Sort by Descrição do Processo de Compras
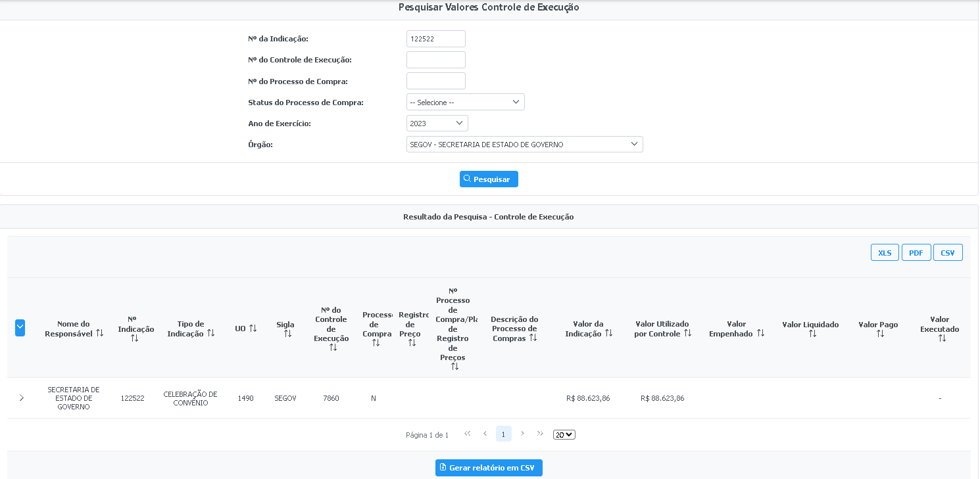The height and width of the screenshot is (479, 980). [x=533, y=338]
